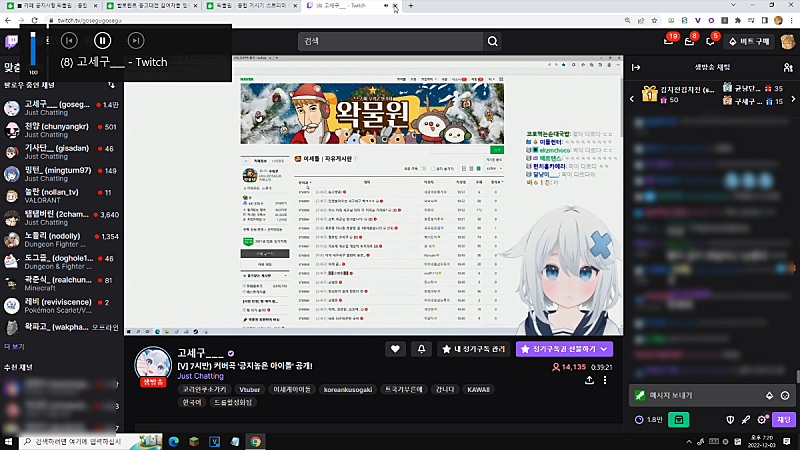Adjust the blue volume slider at 100
The height and width of the screenshot is (450, 800).
(33, 49)
